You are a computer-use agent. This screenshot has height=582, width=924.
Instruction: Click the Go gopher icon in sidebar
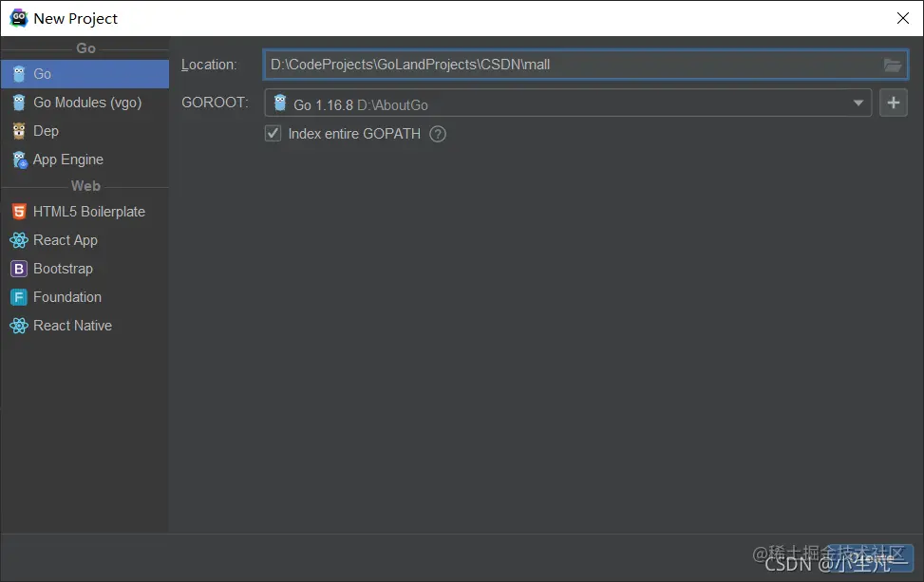coord(19,74)
